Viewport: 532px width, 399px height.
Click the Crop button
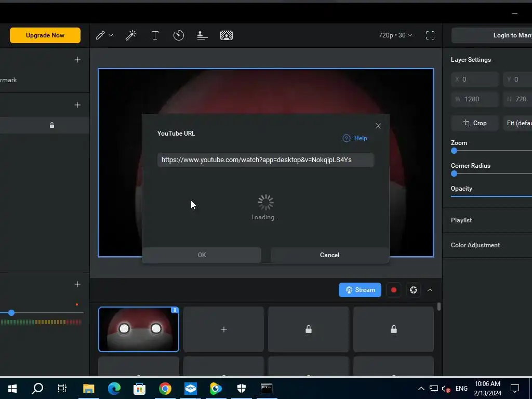click(x=475, y=123)
